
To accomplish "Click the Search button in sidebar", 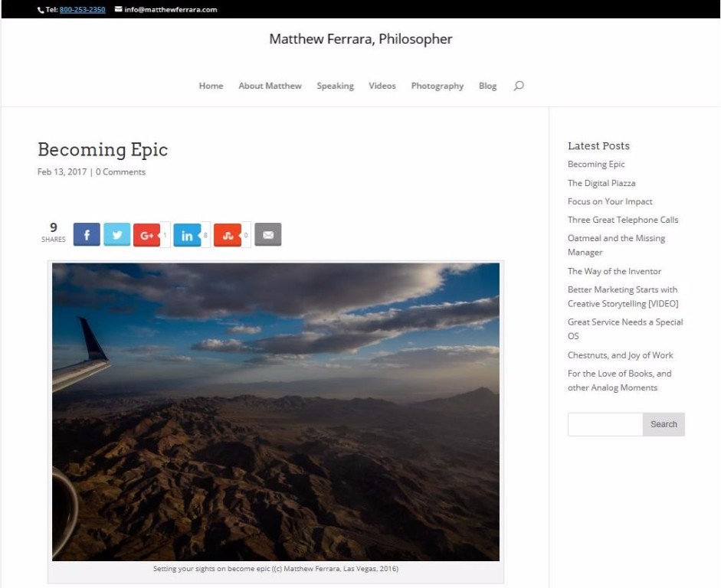I will (x=664, y=424).
